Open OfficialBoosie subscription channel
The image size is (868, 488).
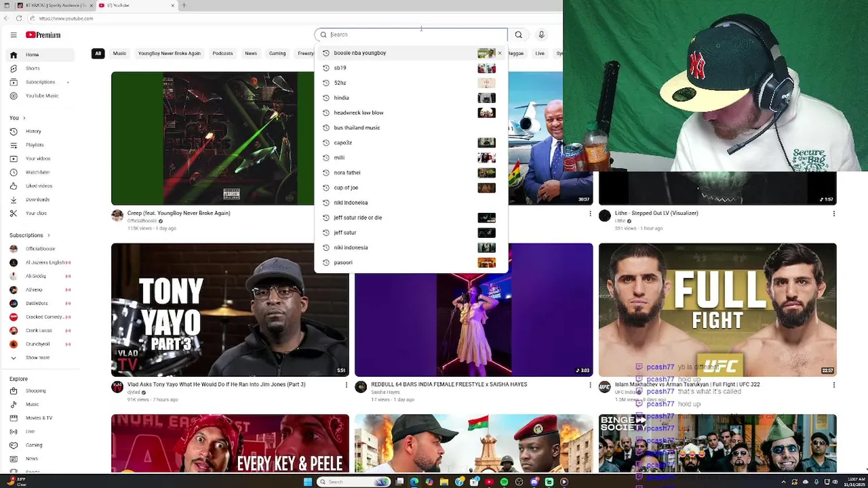[x=41, y=249]
